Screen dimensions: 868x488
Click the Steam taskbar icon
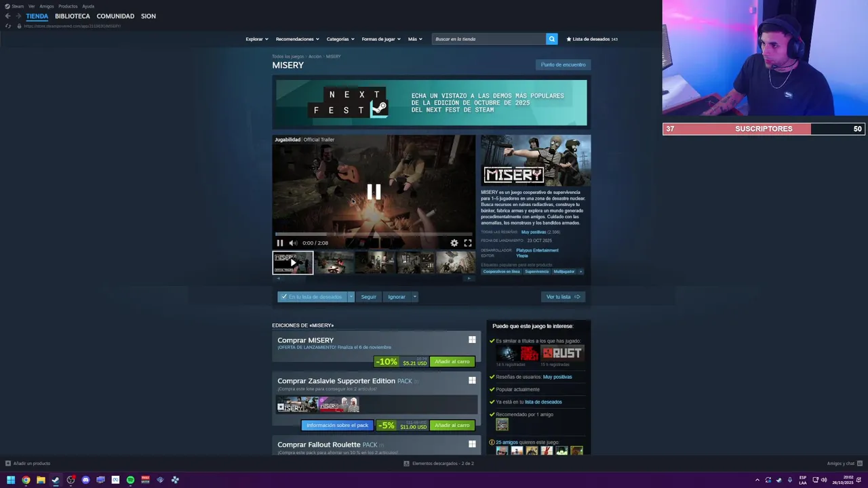tap(56, 480)
